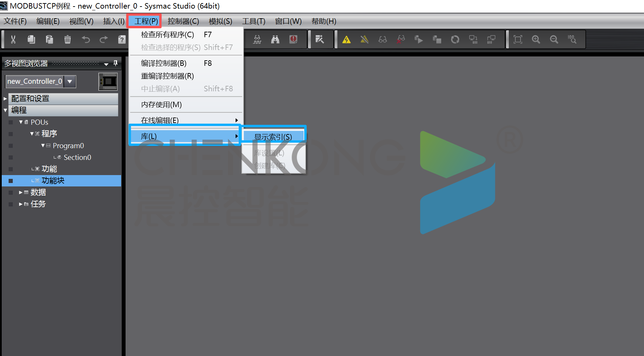
Task: Collapse the 编程 section
Action: coord(5,110)
